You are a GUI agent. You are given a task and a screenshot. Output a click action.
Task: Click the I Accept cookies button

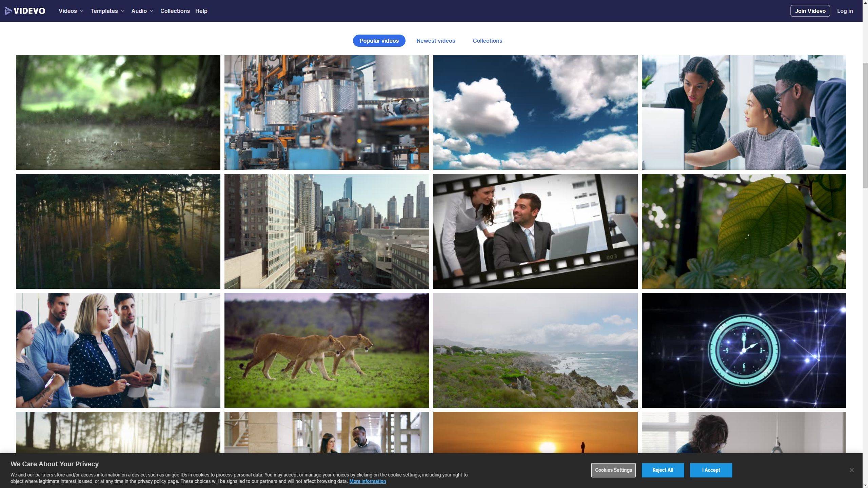point(711,470)
